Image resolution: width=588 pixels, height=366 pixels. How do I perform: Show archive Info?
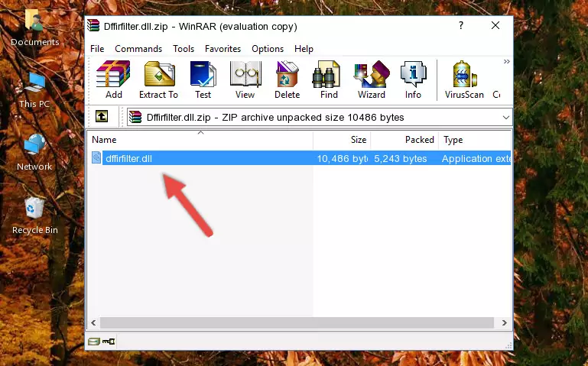413,79
